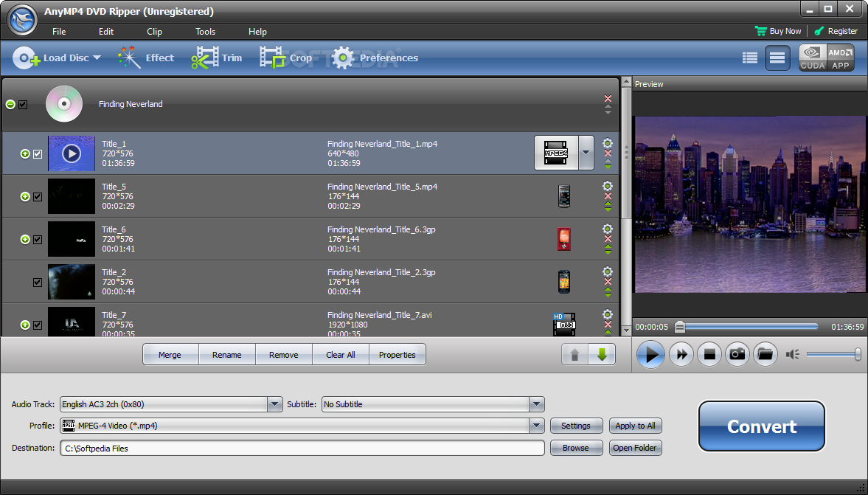The image size is (868, 495).
Task: Toggle AMD APP acceleration
Action: click(840, 58)
